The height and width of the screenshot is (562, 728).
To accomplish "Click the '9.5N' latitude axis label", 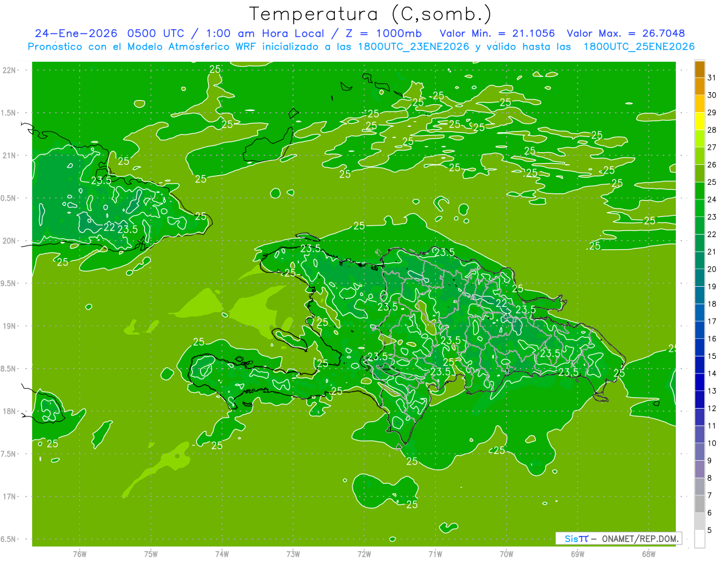I will click(x=9, y=283).
